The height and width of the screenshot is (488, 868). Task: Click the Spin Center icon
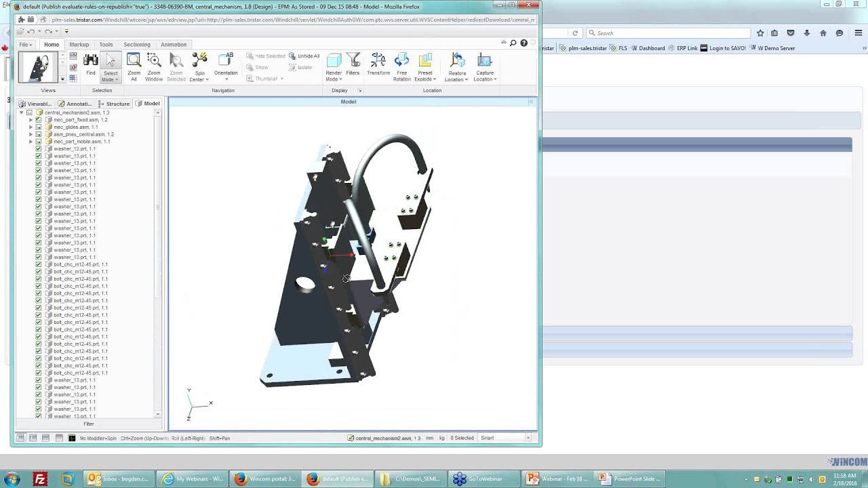pos(199,61)
